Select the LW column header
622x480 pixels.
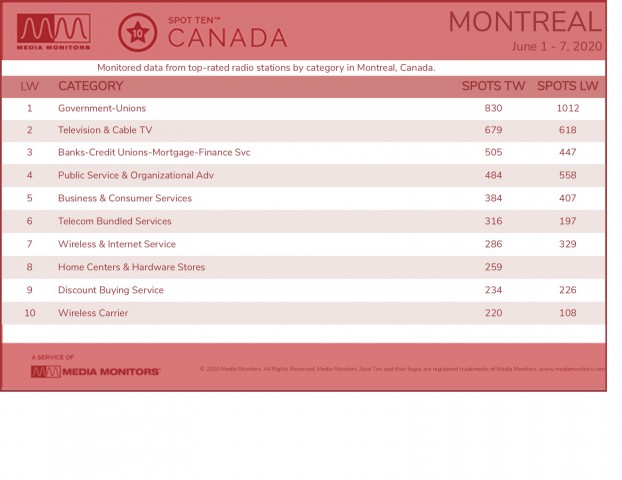click(x=29, y=86)
